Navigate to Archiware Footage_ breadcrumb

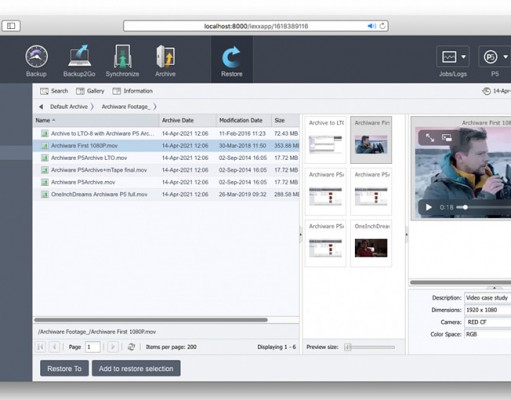click(126, 107)
